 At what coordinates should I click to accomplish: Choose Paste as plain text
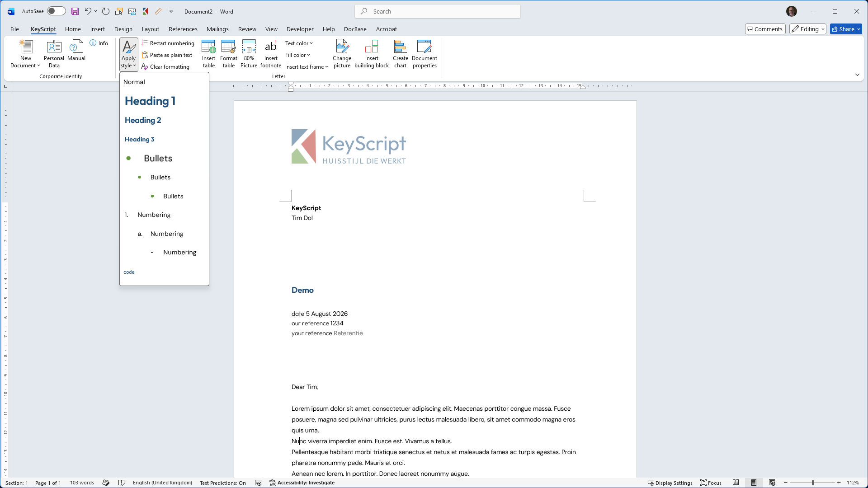[167, 55]
